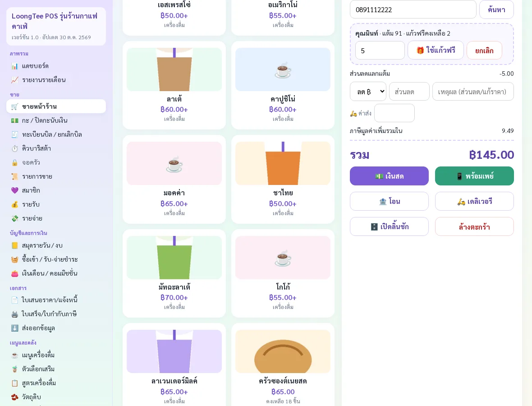Navigate to เมนูเครื่องดื่ม menu item

(56, 355)
